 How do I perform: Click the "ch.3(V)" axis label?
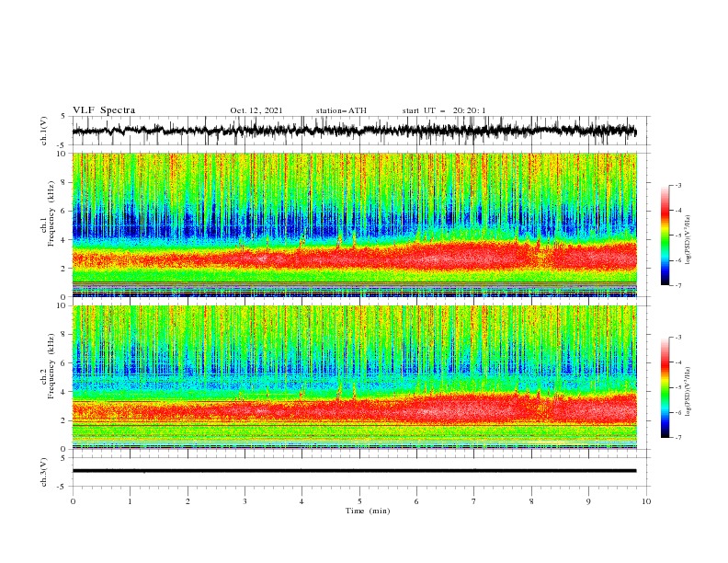click(x=44, y=472)
